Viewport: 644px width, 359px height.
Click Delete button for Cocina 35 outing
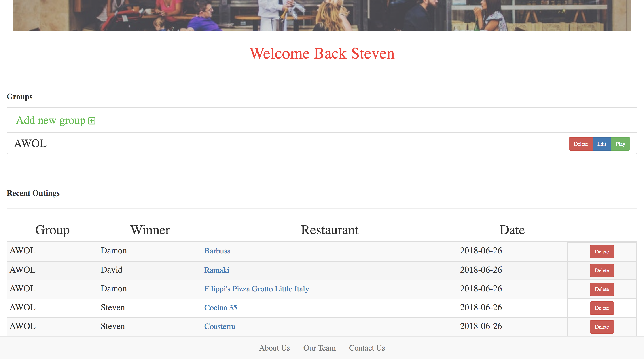click(602, 308)
